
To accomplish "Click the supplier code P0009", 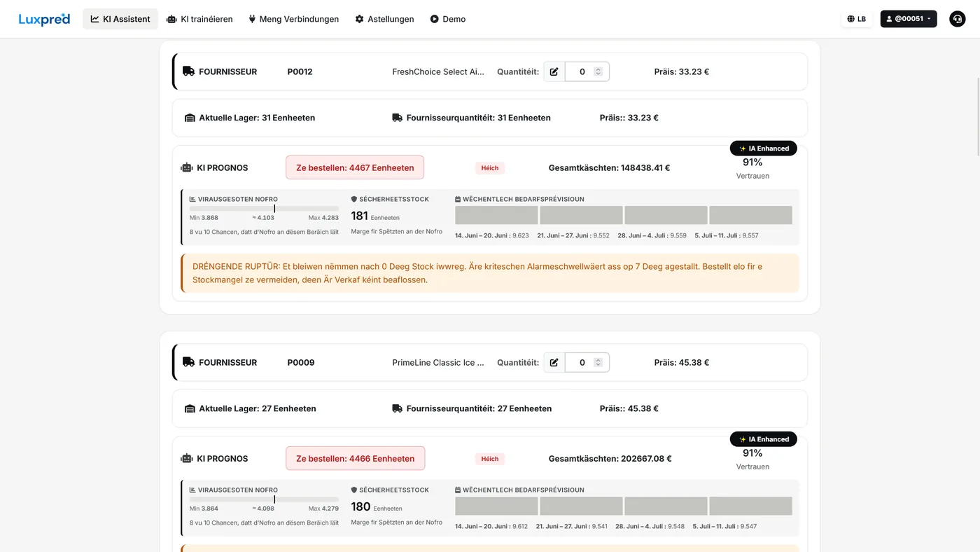I will click(301, 362).
